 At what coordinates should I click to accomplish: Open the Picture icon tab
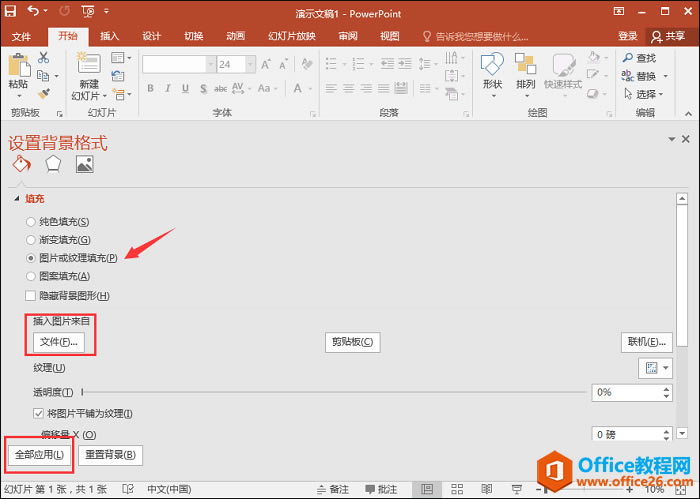84,164
